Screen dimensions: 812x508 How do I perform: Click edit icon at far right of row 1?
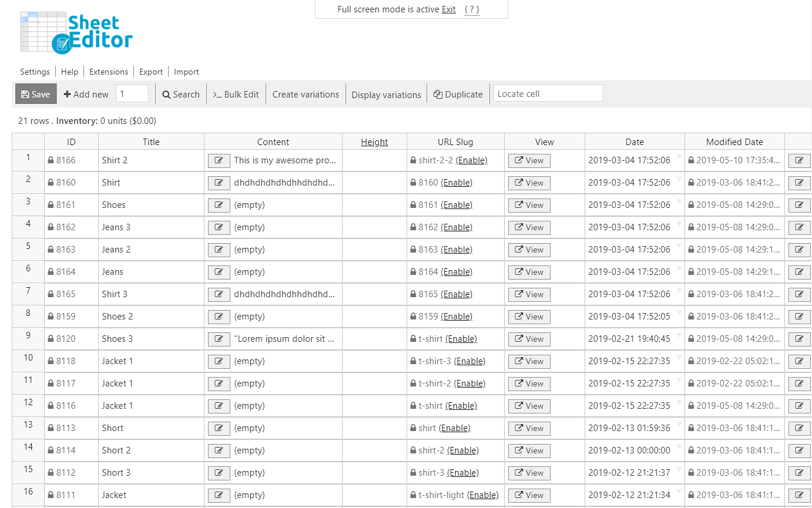point(799,160)
